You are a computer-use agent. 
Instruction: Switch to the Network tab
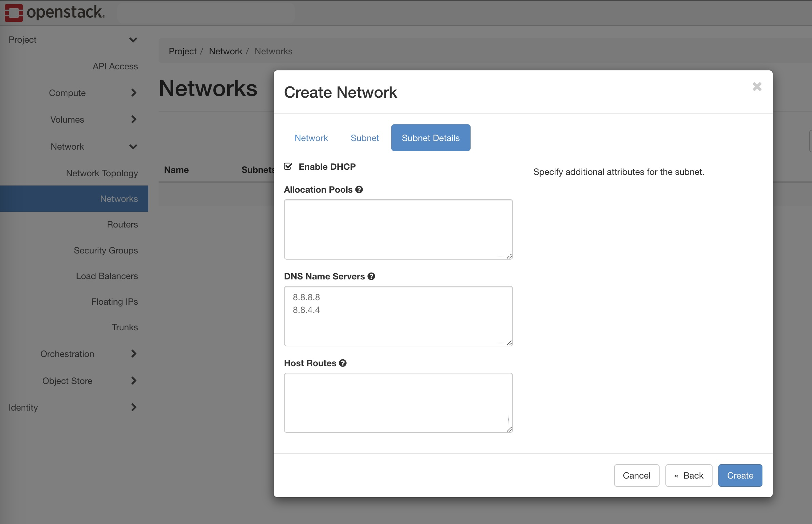click(311, 138)
